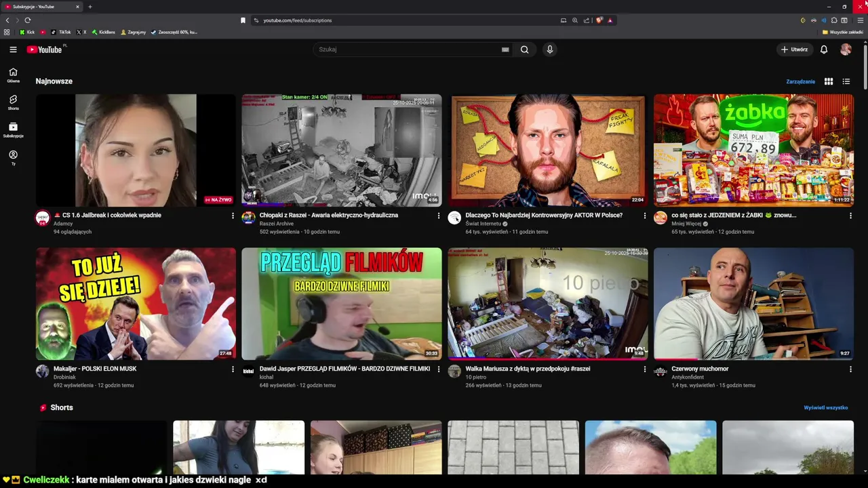
Task: Open browser main menu hamburger
Action: pos(860,20)
